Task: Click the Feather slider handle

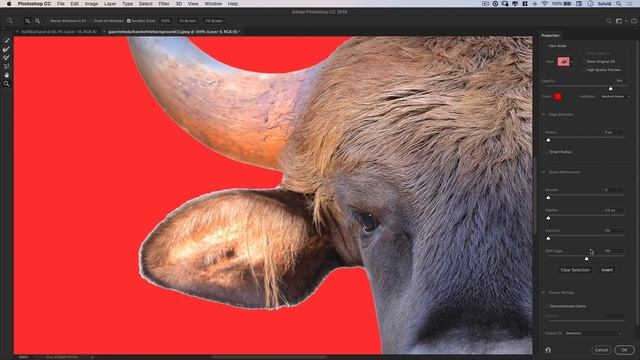Action: coord(548,218)
